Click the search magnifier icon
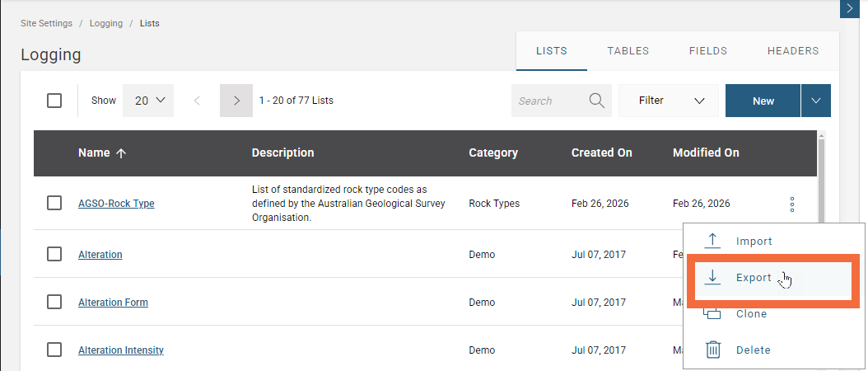This screenshot has height=371, width=868. [597, 101]
